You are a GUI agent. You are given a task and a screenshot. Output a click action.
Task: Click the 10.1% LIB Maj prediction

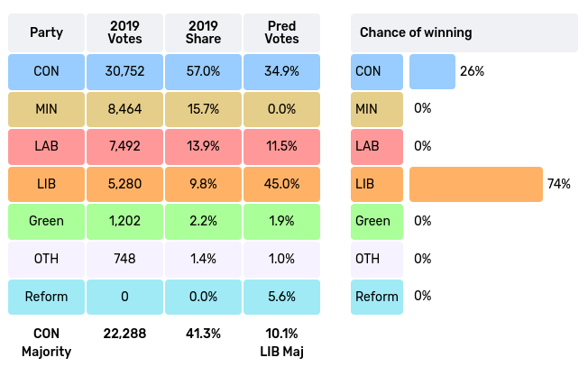(281, 334)
